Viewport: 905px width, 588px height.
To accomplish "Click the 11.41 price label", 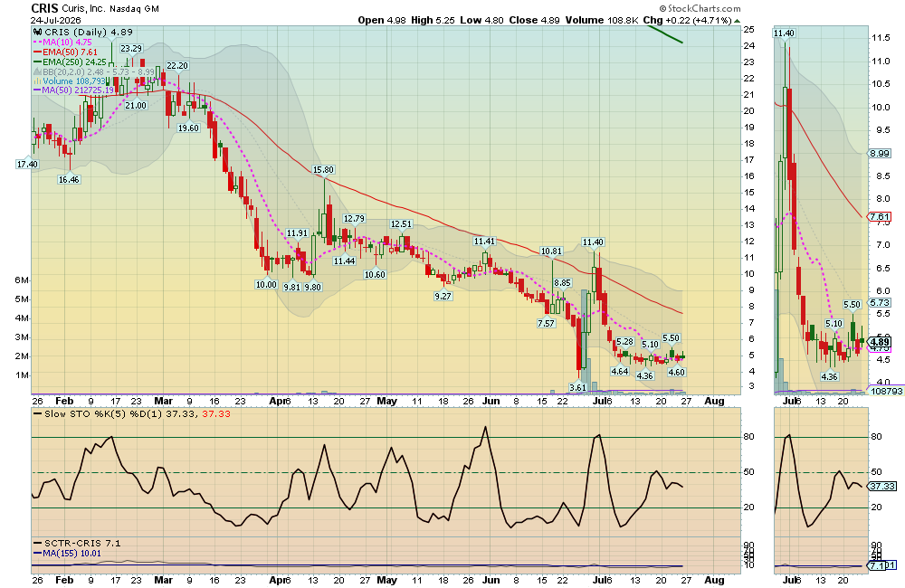I will coord(484,242).
